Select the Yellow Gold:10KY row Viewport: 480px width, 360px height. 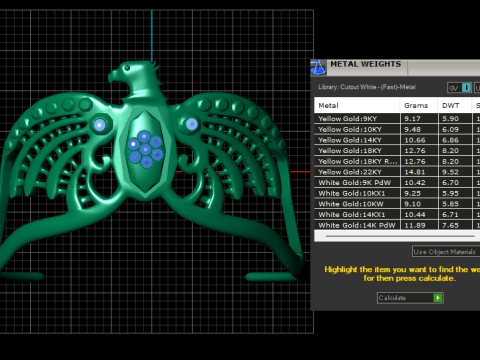tap(397, 129)
